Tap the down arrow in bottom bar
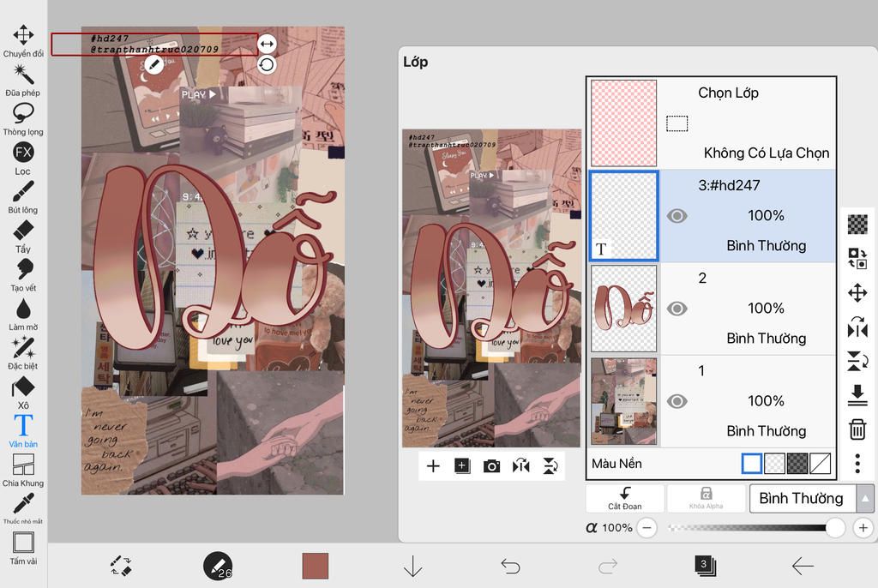This screenshot has height=588, width=878. coord(412,567)
